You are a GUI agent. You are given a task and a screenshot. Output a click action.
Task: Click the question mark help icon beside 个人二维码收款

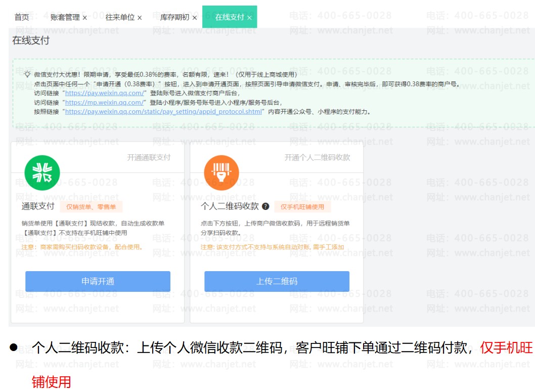[265, 206]
